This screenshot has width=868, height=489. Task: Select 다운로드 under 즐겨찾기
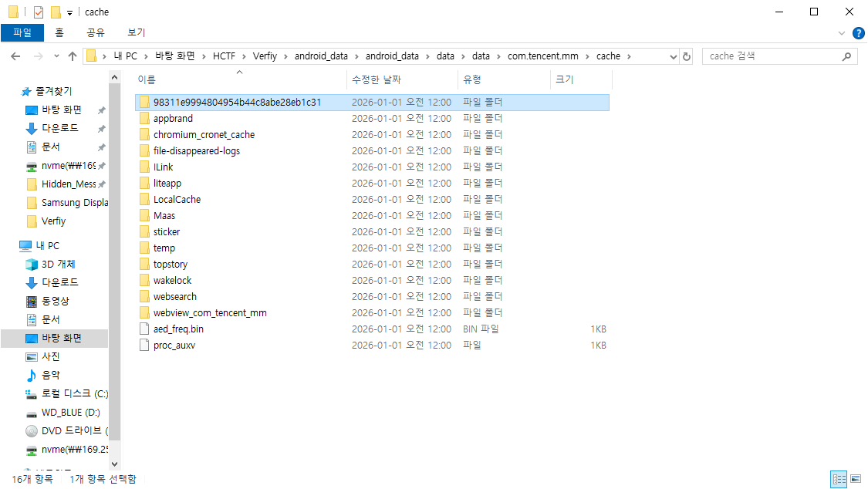pyautogui.click(x=59, y=129)
